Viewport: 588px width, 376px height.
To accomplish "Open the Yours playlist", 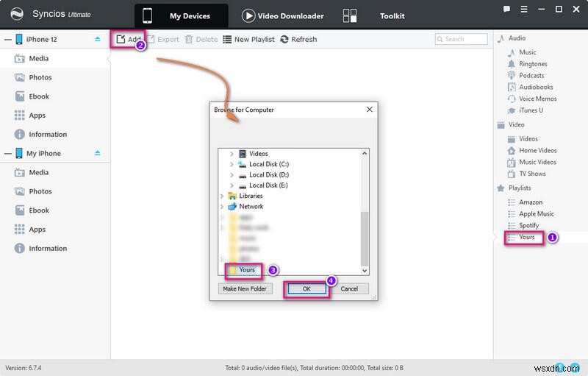I will click(x=526, y=237).
